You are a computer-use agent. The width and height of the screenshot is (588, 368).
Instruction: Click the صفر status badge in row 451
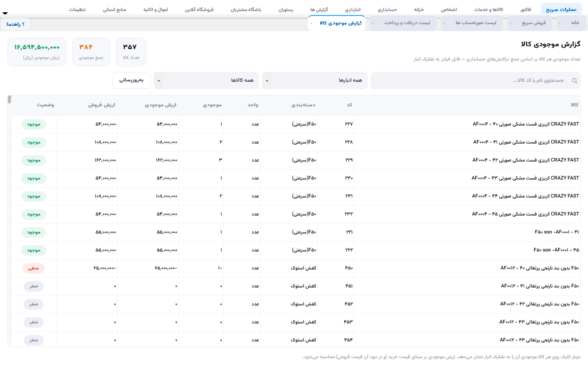point(33,286)
